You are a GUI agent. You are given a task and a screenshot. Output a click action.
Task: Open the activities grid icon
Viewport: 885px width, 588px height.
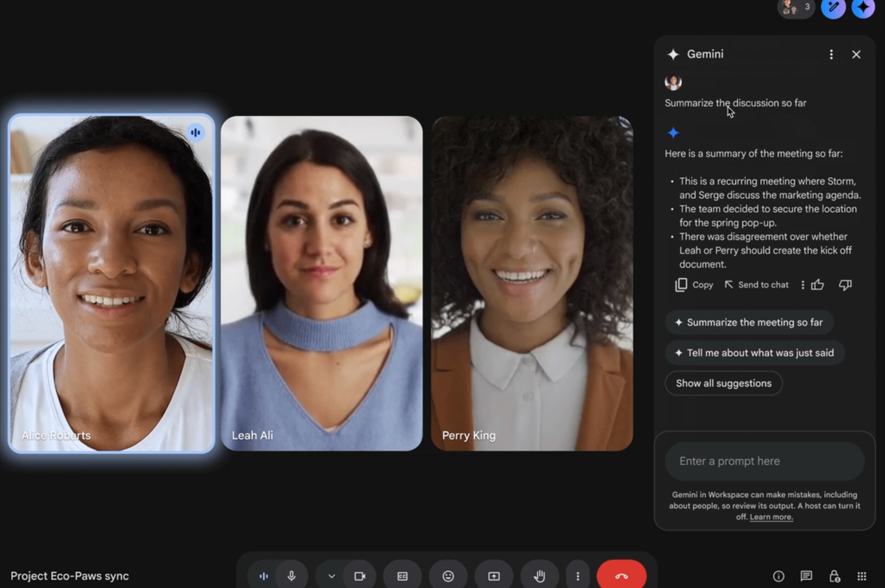click(x=862, y=576)
